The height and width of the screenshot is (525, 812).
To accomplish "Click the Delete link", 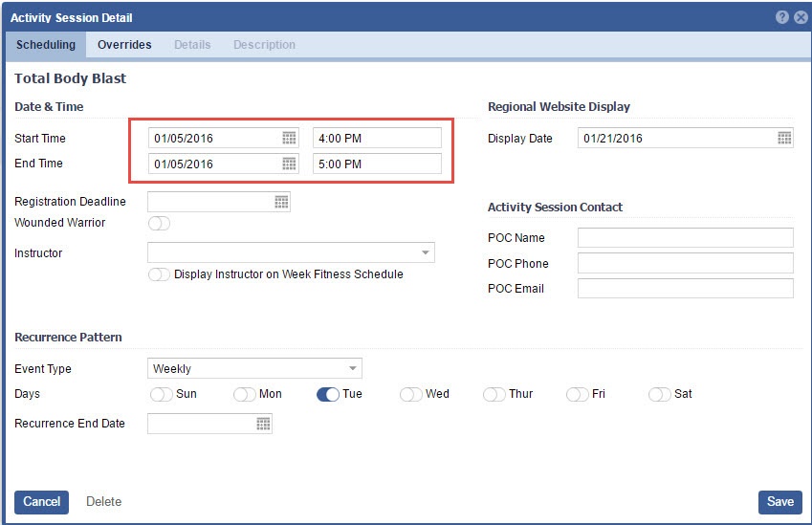I will pyautogui.click(x=103, y=502).
